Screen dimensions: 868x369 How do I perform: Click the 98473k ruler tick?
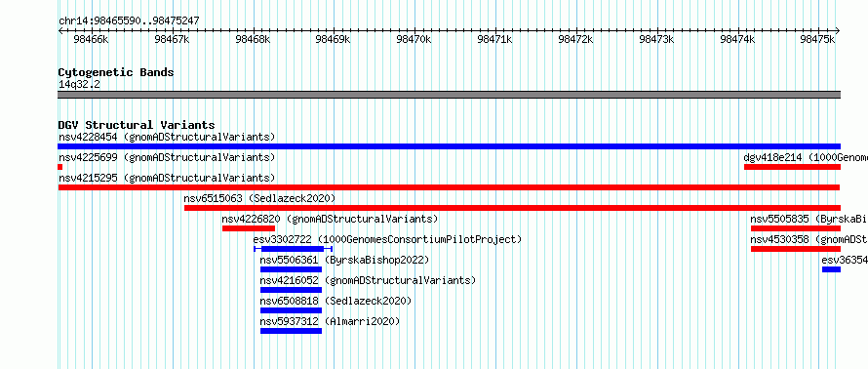[657, 39]
